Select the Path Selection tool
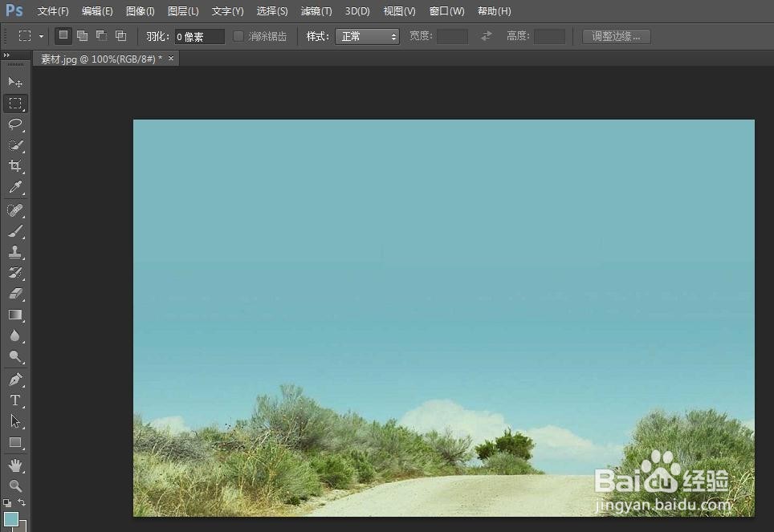The image size is (774, 532). (x=15, y=421)
